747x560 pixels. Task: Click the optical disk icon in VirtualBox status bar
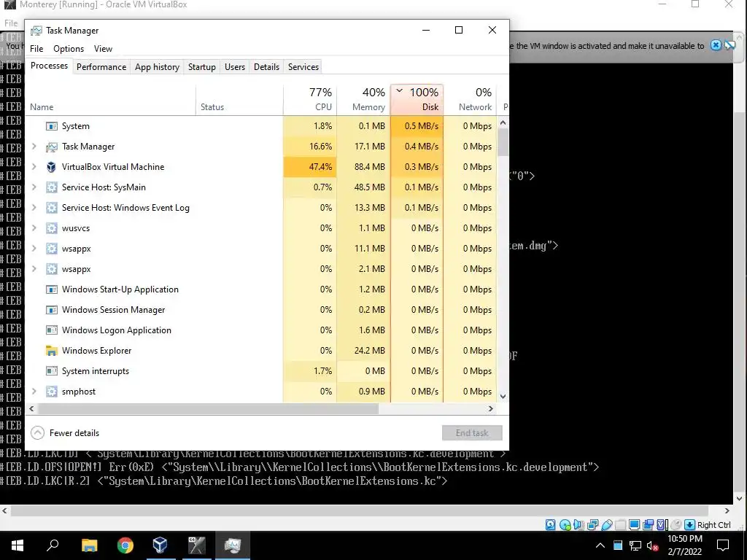pyautogui.click(x=565, y=525)
